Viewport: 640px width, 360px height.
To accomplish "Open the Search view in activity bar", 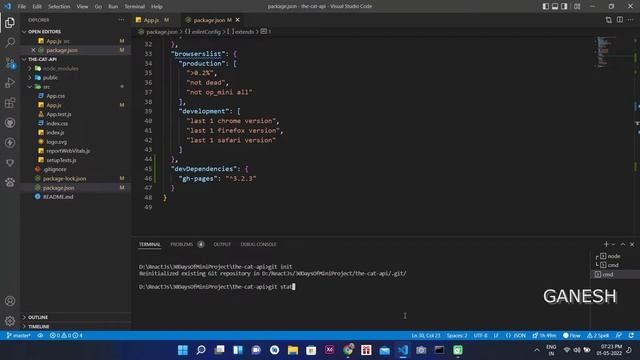I will coord(10,42).
